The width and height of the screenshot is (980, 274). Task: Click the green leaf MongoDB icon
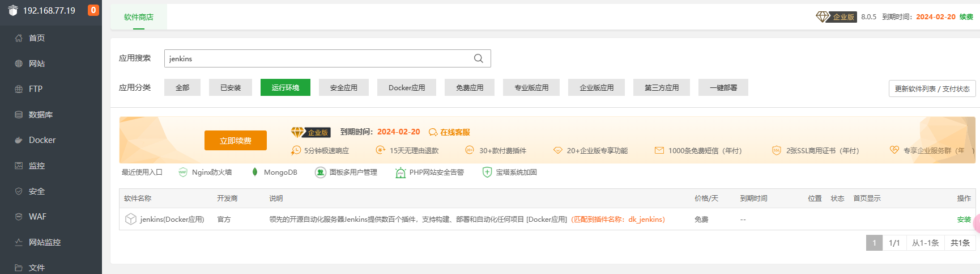coord(255,172)
